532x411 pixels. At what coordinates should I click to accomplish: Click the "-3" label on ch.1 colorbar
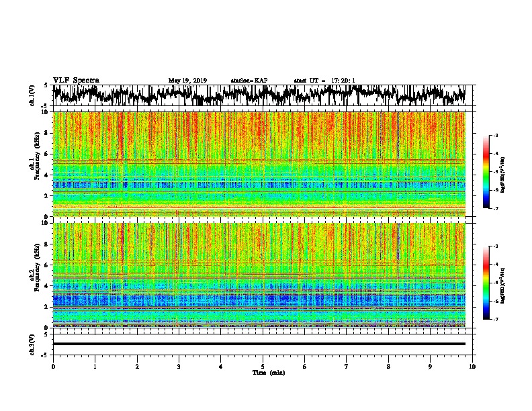[x=496, y=136]
